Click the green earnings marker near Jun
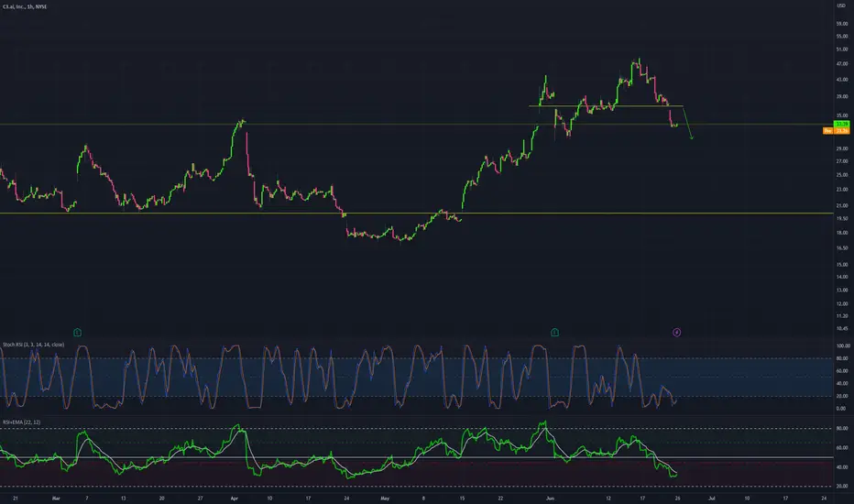The height and width of the screenshot is (504, 854). [554, 333]
